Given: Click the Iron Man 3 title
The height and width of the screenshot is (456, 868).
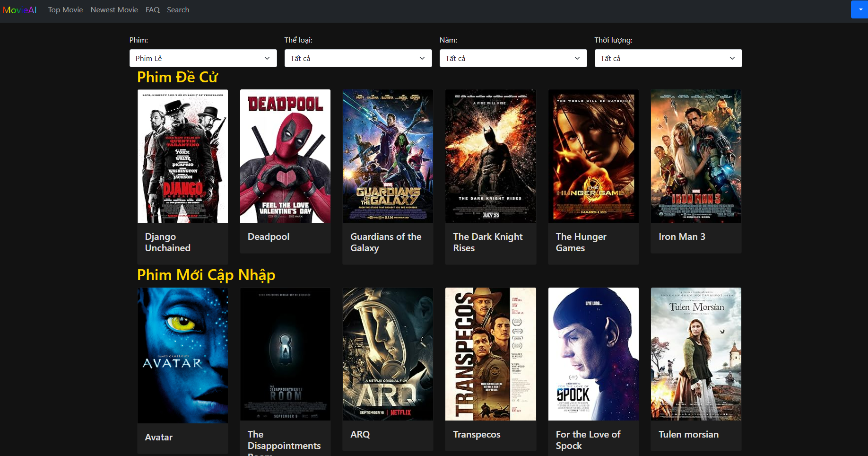Looking at the screenshot, I should [682, 237].
